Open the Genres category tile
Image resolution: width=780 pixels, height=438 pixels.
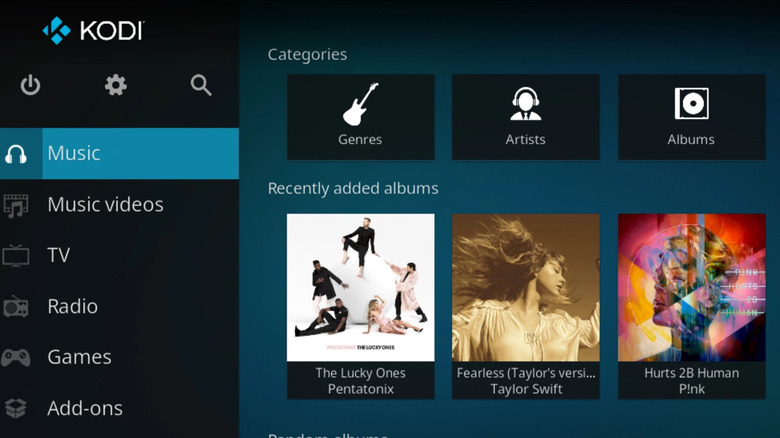tap(360, 117)
